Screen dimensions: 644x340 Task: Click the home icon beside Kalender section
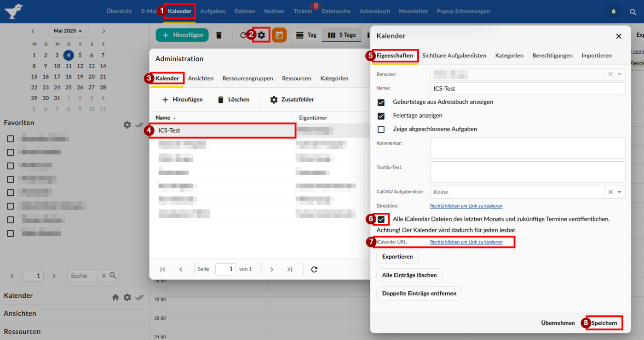pos(115,297)
